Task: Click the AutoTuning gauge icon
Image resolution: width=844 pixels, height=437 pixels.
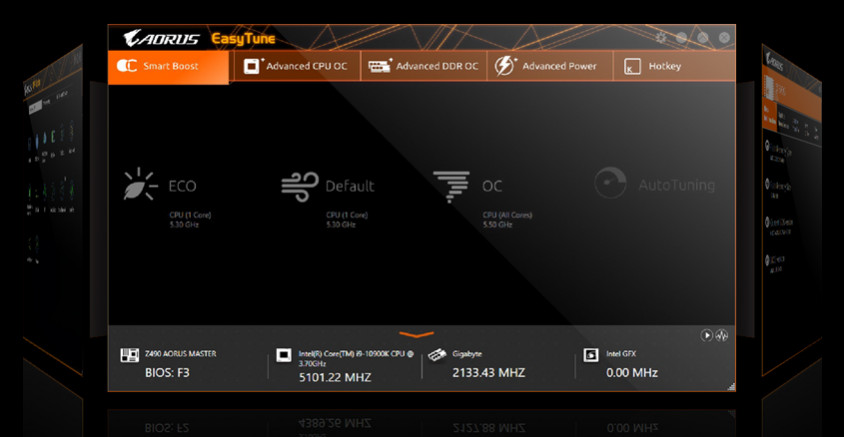Action: [610, 183]
